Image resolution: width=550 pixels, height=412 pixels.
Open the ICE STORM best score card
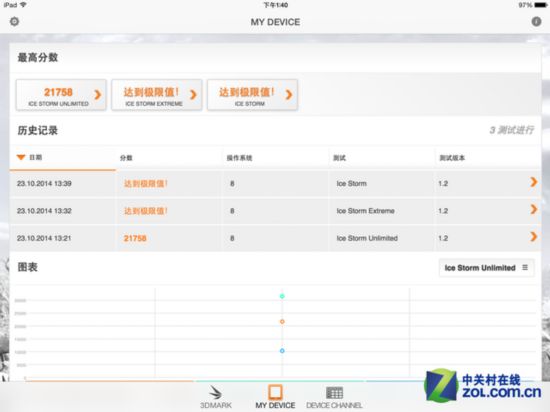[x=253, y=95]
